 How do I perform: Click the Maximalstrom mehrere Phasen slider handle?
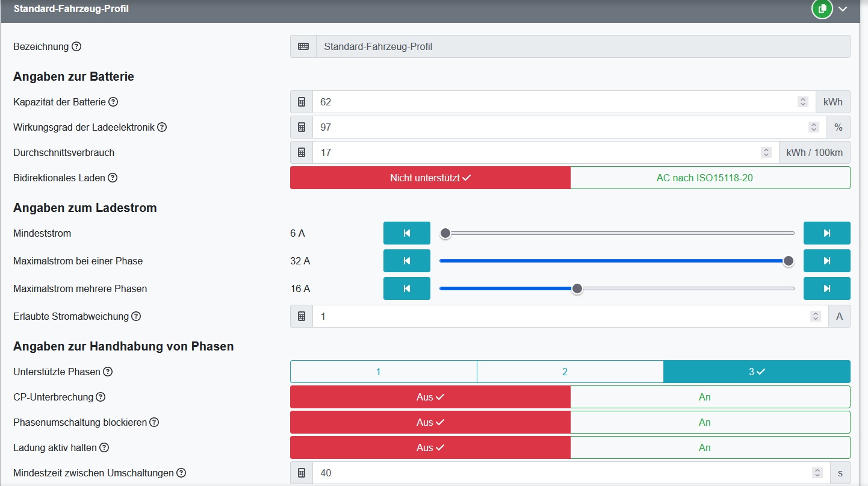tap(577, 288)
